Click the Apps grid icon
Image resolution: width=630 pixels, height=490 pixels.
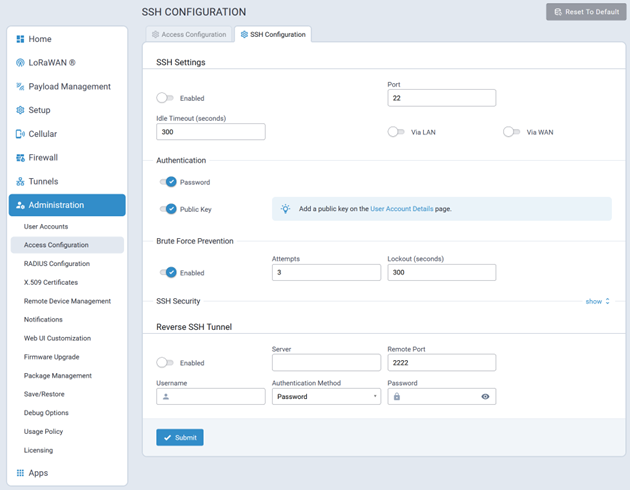(20, 473)
